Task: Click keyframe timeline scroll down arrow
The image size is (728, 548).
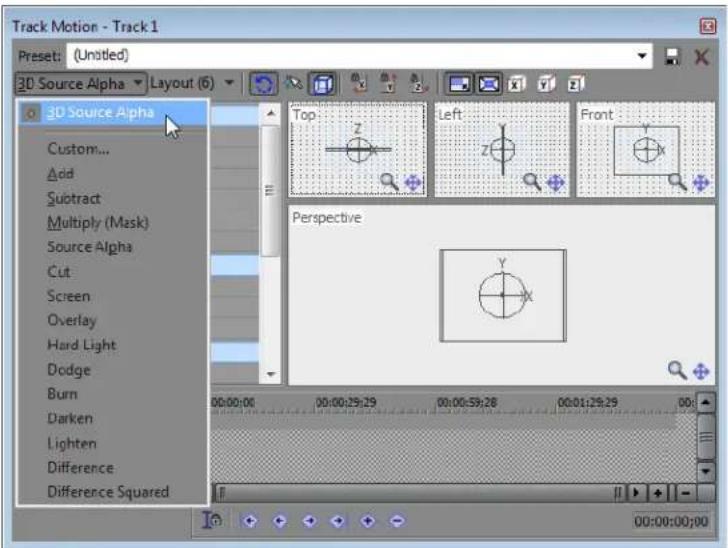Action: pos(706,471)
